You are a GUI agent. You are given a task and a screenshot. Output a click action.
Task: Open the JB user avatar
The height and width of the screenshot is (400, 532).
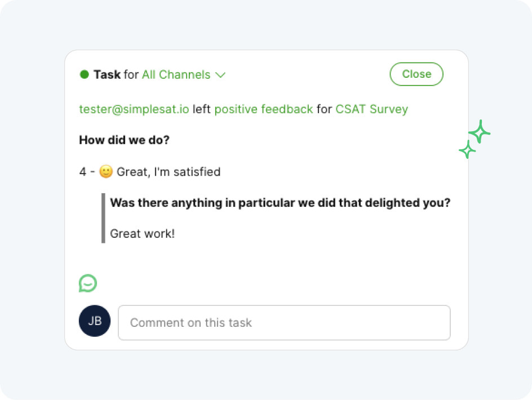point(95,321)
